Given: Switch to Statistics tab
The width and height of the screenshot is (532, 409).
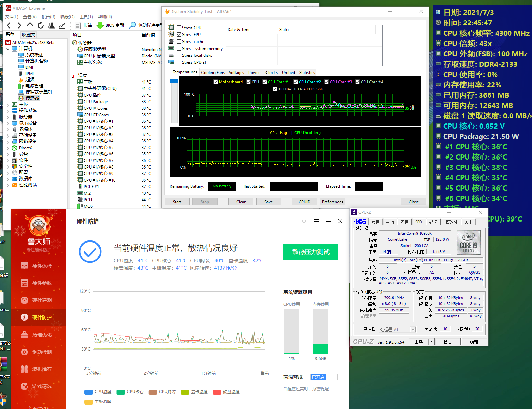Looking at the screenshot, I should [307, 73].
